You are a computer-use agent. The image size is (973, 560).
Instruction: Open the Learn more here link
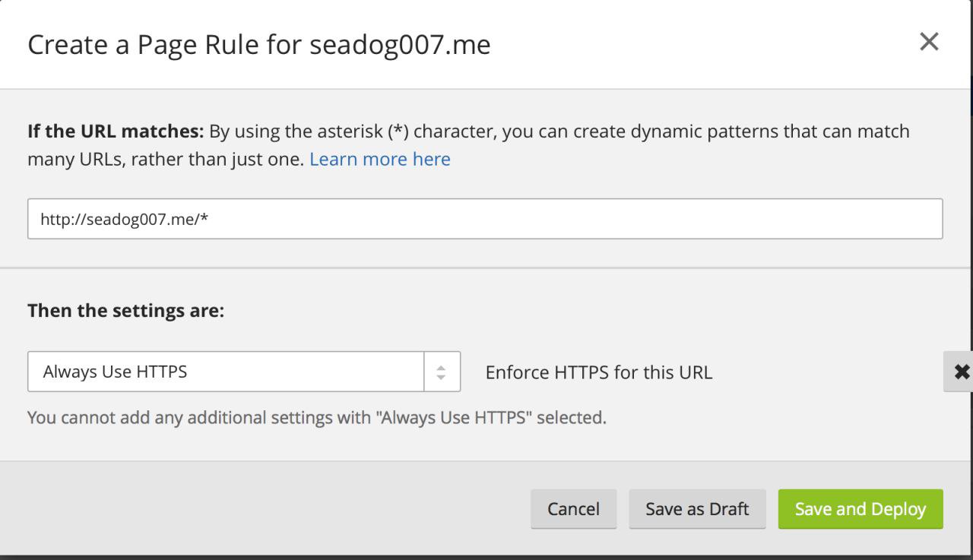click(380, 160)
